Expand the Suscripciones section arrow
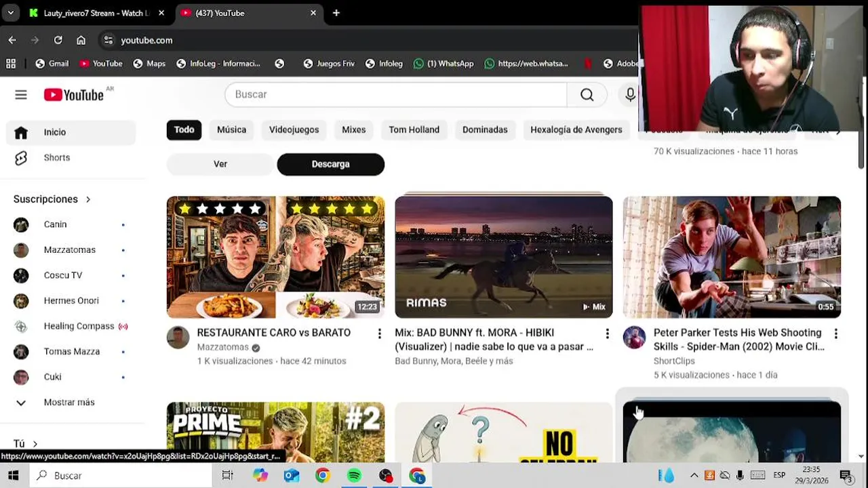The height and width of the screenshot is (488, 868). 88,199
